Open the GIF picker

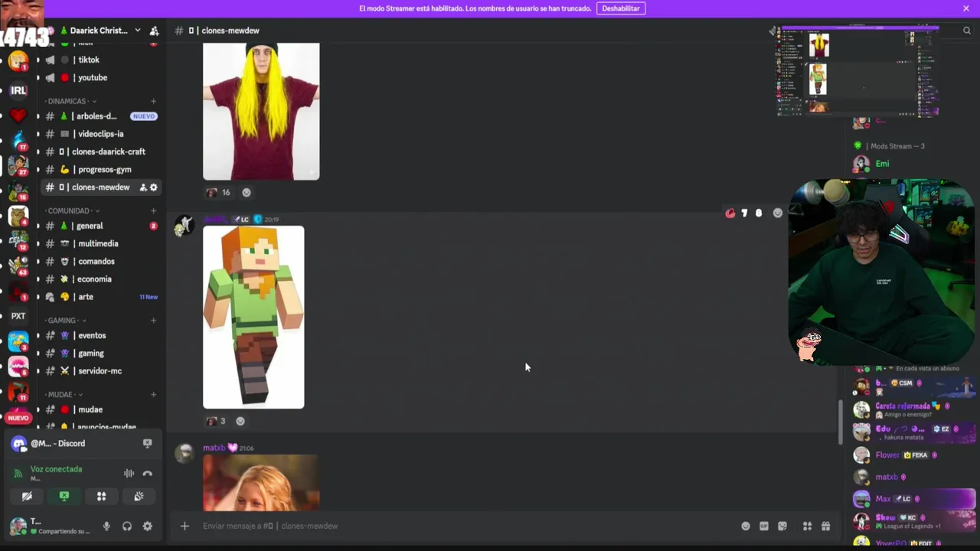point(763,526)
